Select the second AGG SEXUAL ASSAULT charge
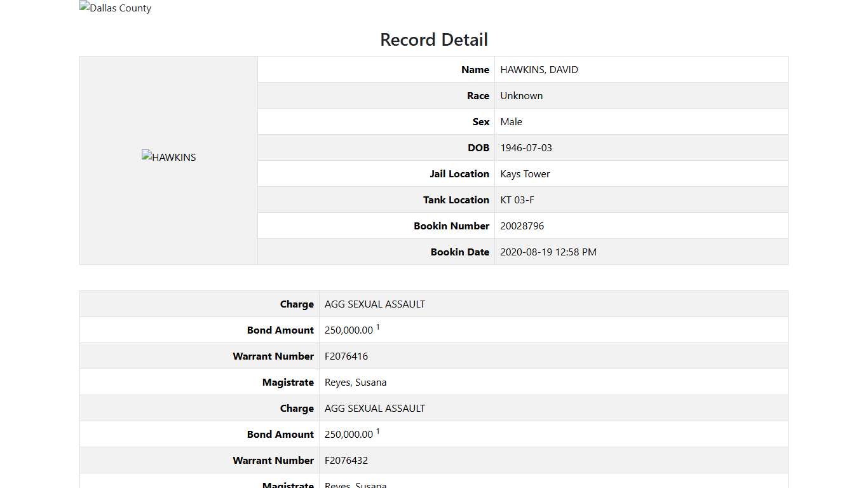This screenshot has width=868, height=488. tap(374, 408)
